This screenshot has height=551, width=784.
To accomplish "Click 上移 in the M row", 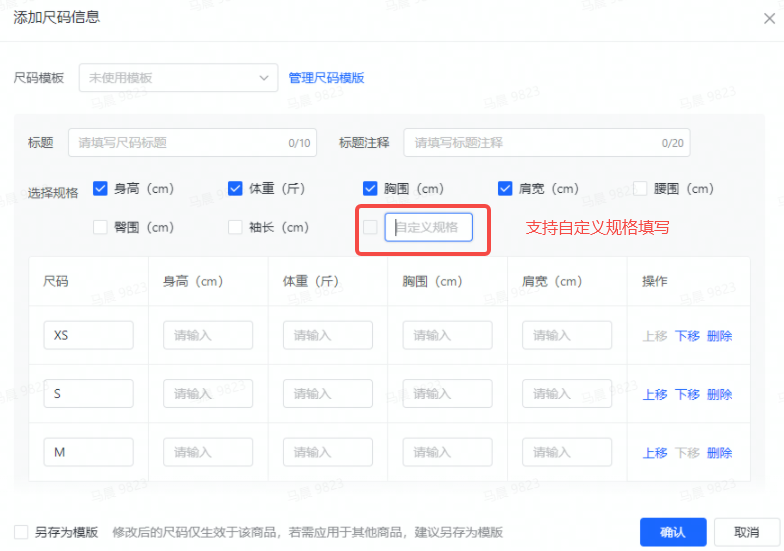I will (655, 453).
